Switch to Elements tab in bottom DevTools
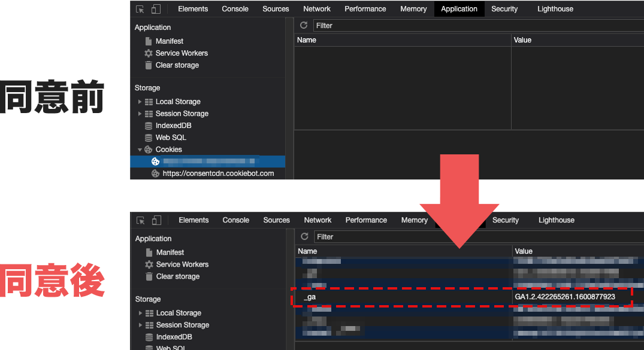This screenshot has width=644, height=350. pos(193,220)
